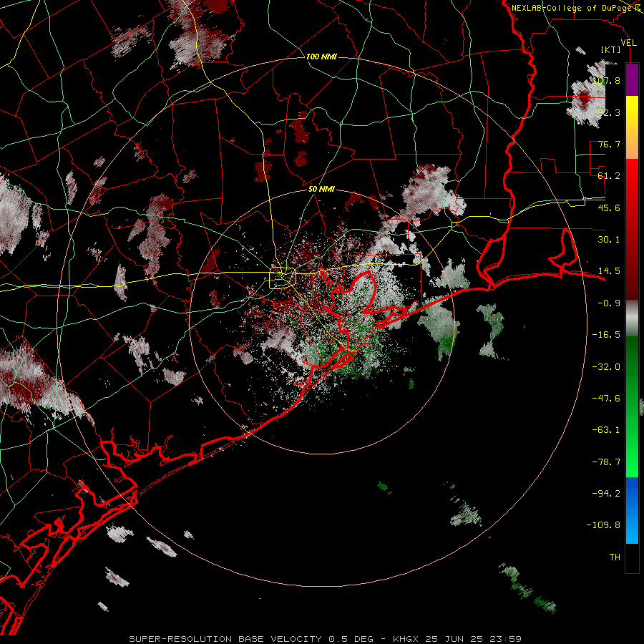Screen dimensions: 644x644
Task: Click the 23:59 timestamp in the caption
Action: 507,639
